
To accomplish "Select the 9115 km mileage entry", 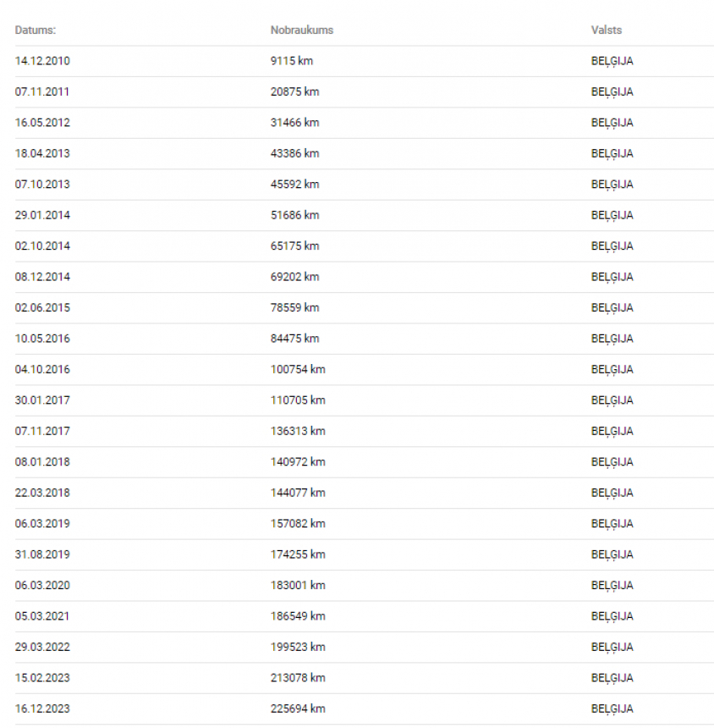I will (292, 61).
